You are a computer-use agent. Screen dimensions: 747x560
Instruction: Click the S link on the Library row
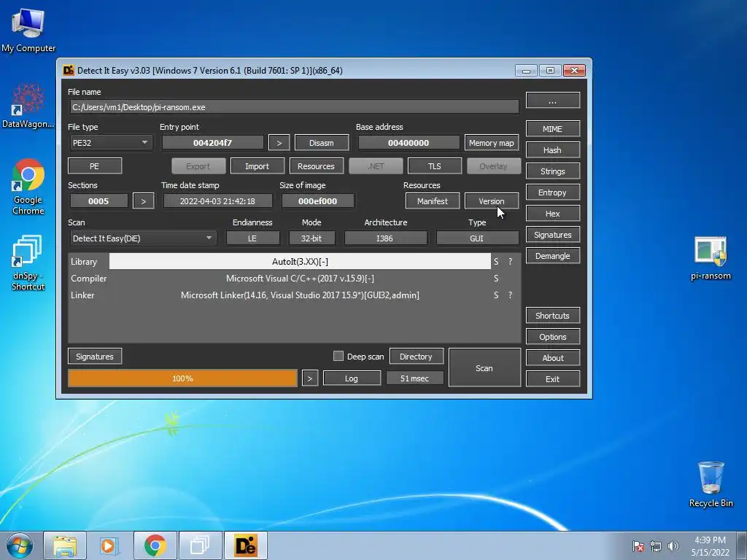496,262
